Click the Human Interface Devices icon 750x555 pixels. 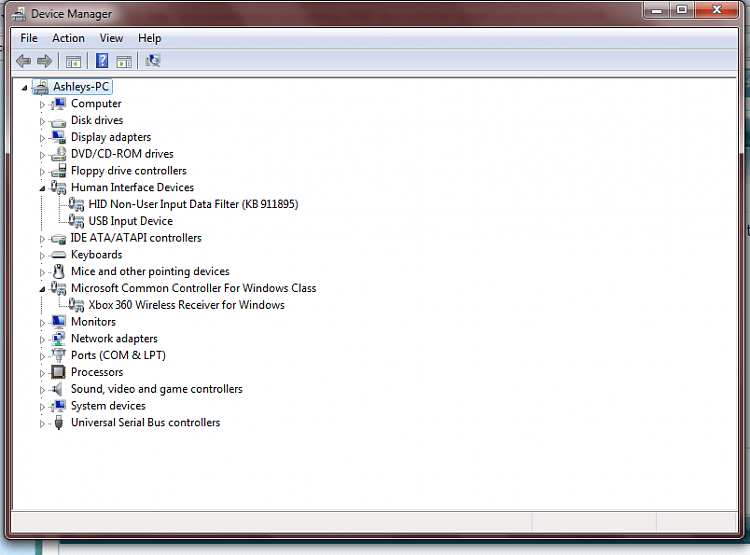pyautogui.click(x=58, y=188)
